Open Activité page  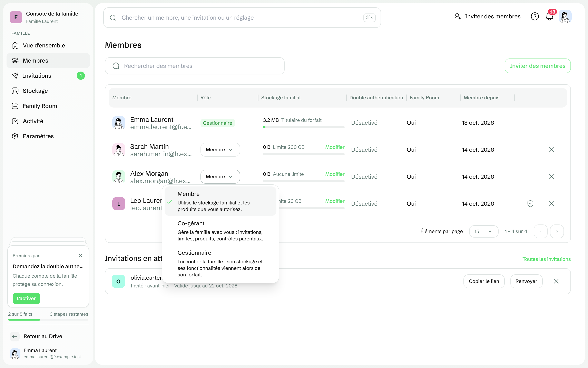[x=48, y=121]
